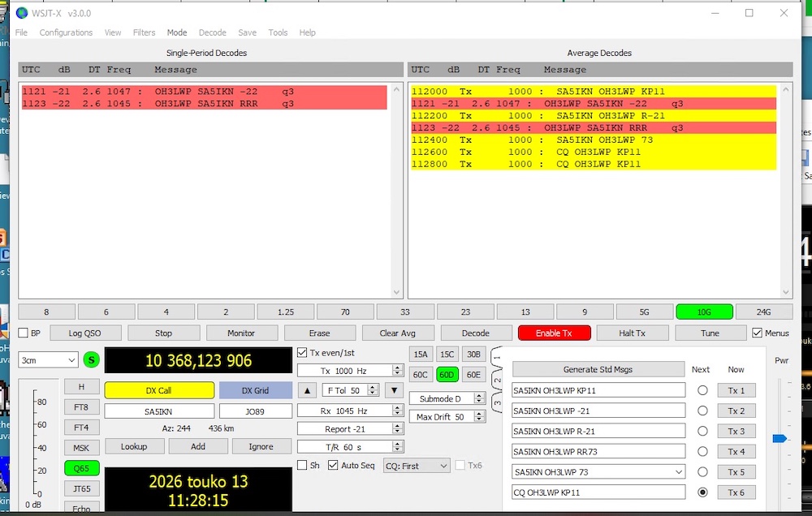Switch to FT8 mode button

coord(81,406)
